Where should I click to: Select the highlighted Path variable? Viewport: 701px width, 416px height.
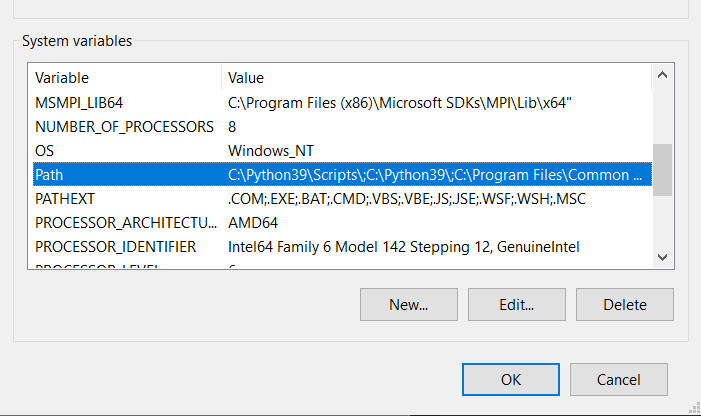49,175
